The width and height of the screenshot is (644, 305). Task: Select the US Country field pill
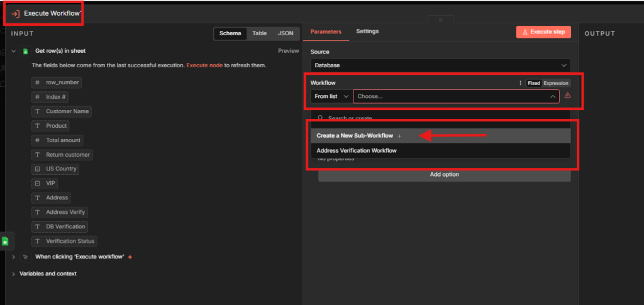pyautogui.click(x=55, y=169)
